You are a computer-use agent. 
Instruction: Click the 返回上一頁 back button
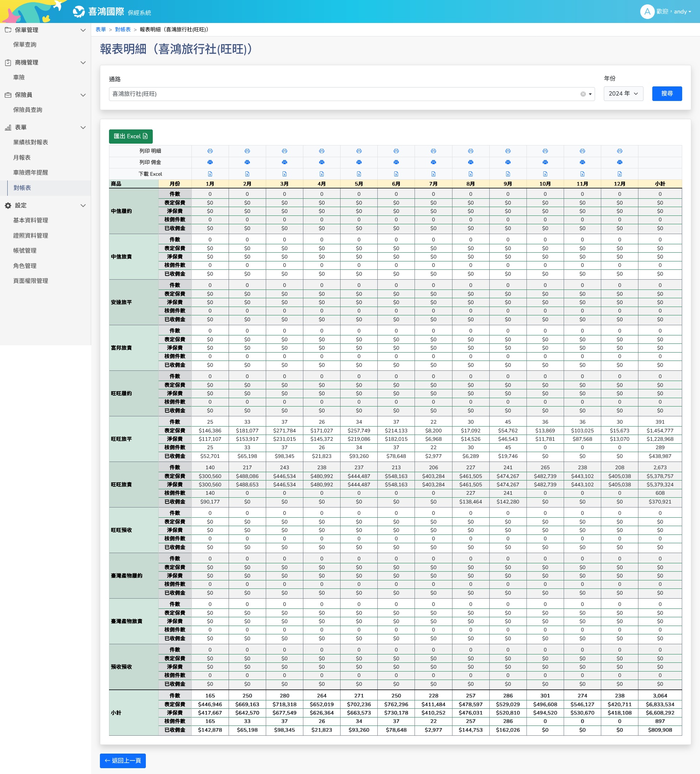(122, 761)
